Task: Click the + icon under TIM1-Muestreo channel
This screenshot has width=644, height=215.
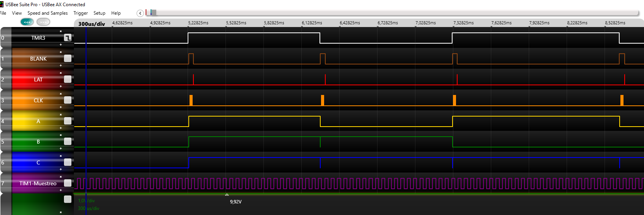Action: (61, 190)
